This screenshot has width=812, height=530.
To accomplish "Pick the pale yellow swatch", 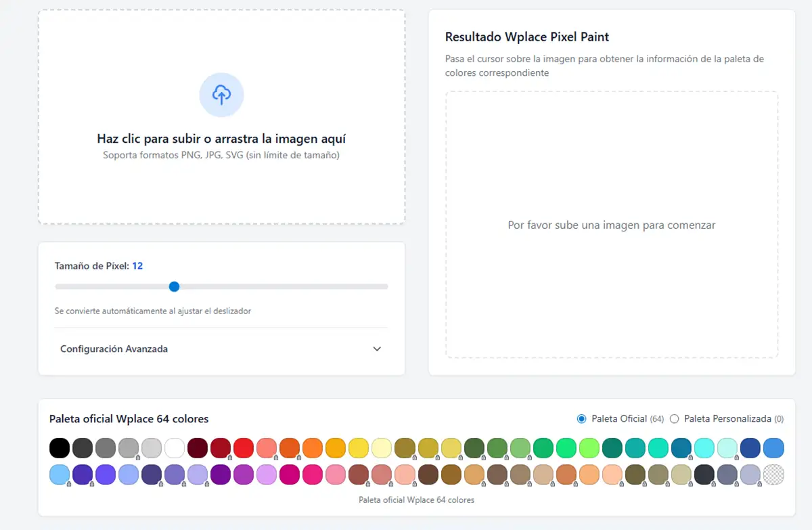I will pyautogui.click(x=382, y=448).
